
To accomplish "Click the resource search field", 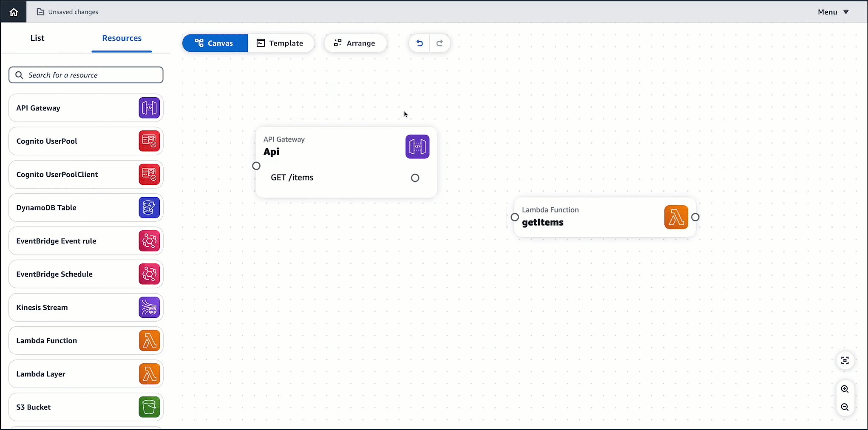I will [85, 75].
